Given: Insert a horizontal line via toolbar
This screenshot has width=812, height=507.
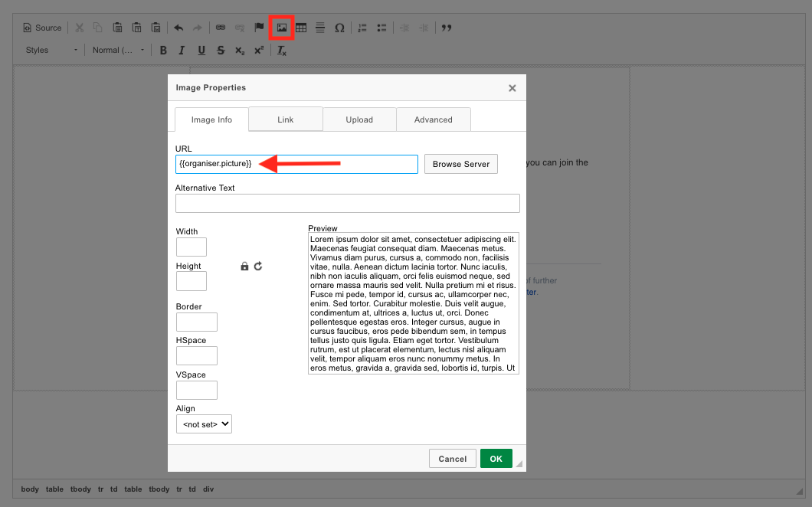Looking at the screenshot, I should click(x=320, y=28).
